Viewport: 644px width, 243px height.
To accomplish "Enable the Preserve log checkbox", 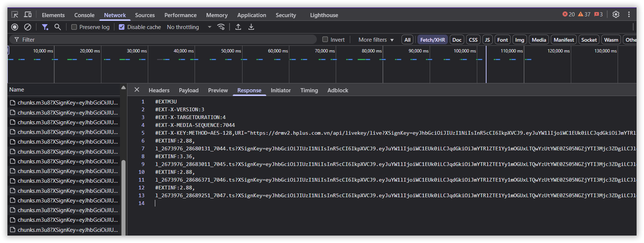I will pyautogui.click(x=74, y=27).
